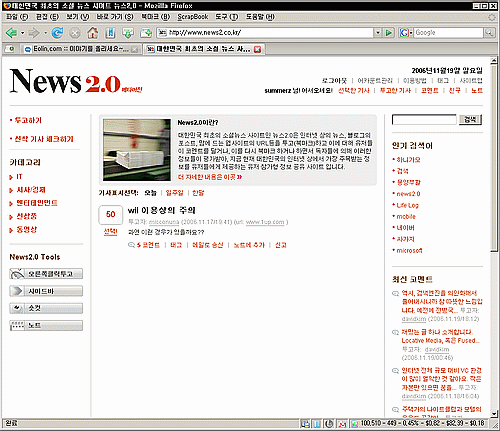Click the first status bar icon with the monitor
500x431 pixels.
coord(305,424)
